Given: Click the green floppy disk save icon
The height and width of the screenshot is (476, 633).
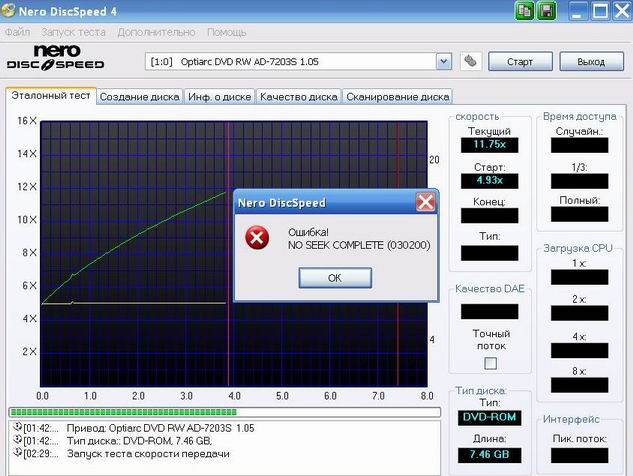Looking at the screenshot, I should [x=547, y=10].
